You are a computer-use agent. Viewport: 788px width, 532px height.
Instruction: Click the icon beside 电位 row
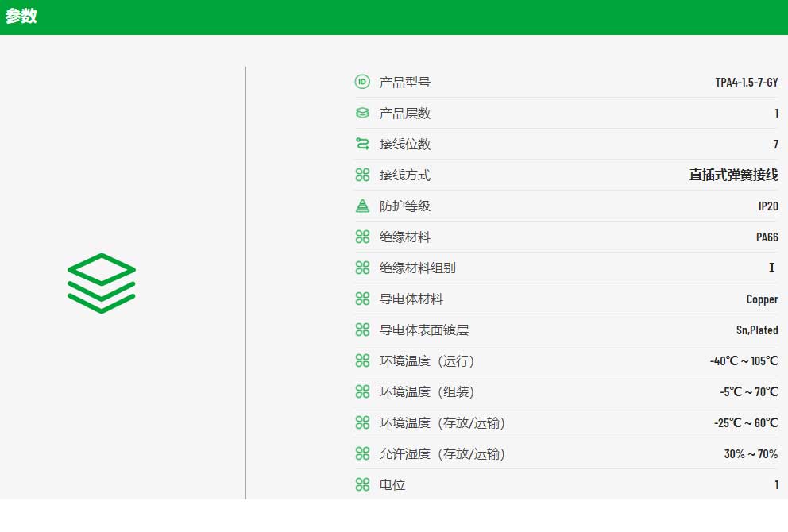coord(362,484)
